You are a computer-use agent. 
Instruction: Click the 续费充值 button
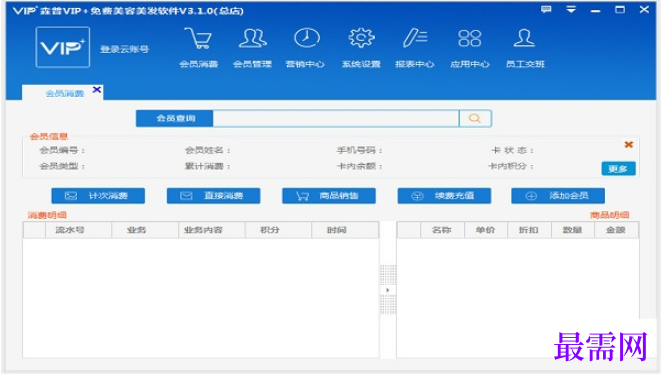pyautogui.click(x=444, y=196)
